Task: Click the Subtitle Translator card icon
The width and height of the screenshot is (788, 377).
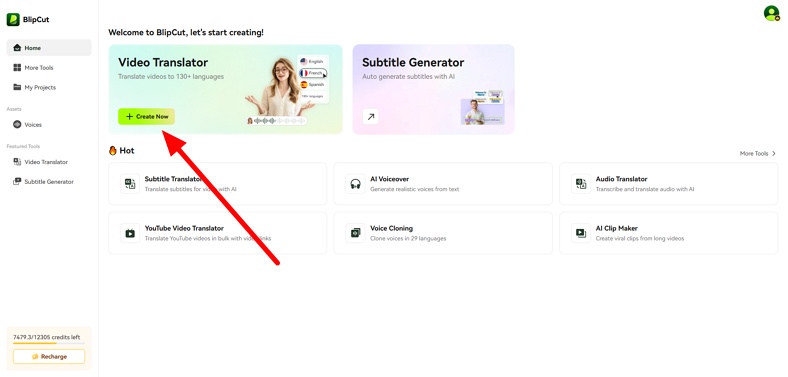Action: tap(130, 183)
